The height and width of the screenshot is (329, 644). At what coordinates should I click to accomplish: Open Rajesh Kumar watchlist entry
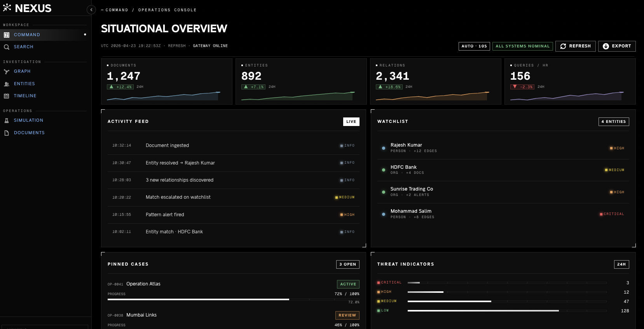tap(503, 148)
